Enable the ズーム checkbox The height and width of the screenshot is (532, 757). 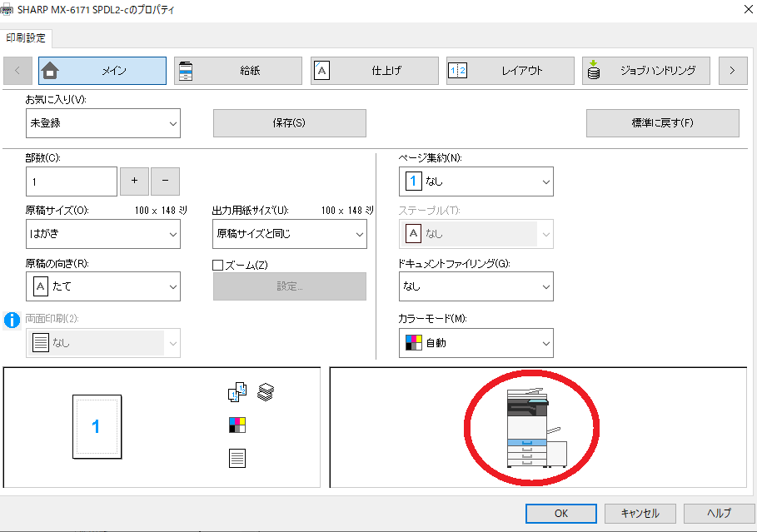pyautogui.click(x=218, y=266)
